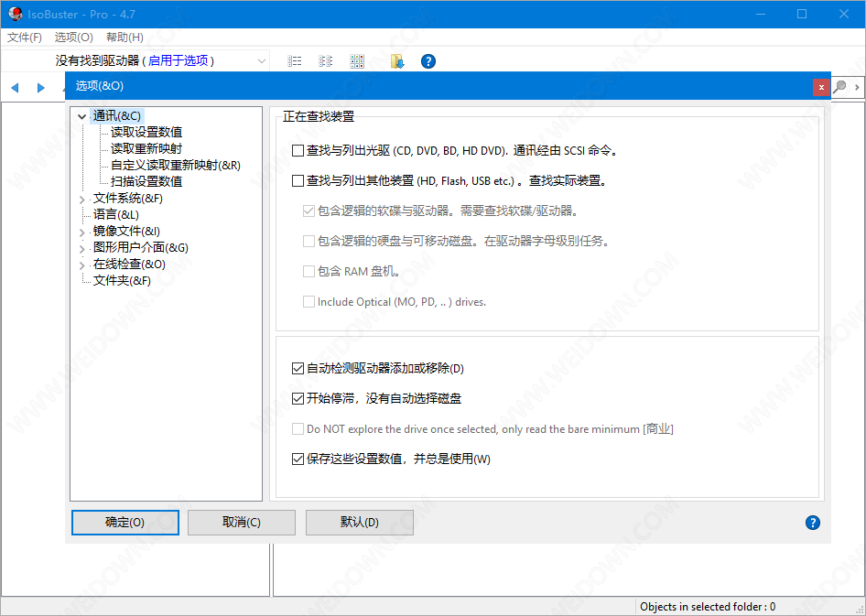Click the first list view toolbar icon
Screen dimensions: 866x616
click(295, 61)
